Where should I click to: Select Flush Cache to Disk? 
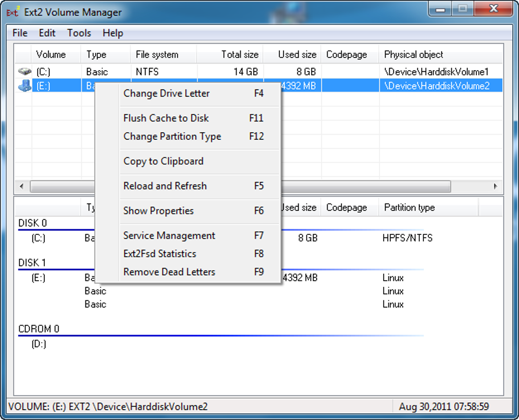193,118
